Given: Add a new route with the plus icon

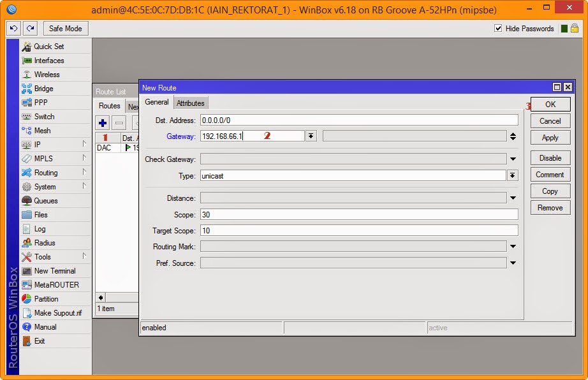Looking at the screenshot, I should point(102,123).
